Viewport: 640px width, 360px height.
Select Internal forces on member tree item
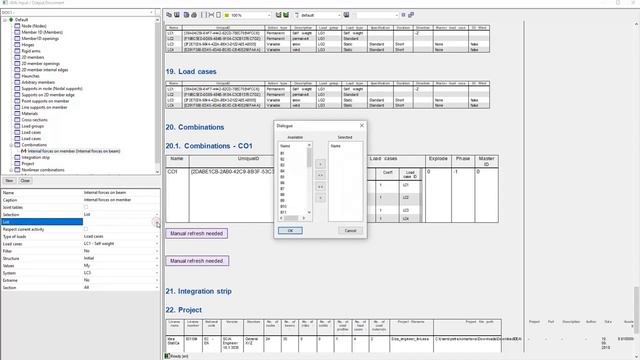point(74,151)
